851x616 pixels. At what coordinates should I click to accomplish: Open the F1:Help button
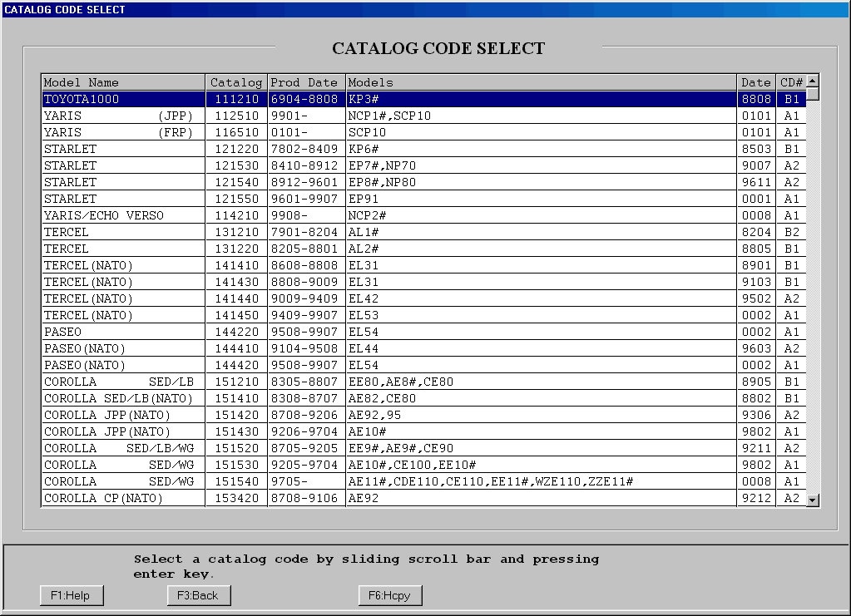[x=72, y=595]
